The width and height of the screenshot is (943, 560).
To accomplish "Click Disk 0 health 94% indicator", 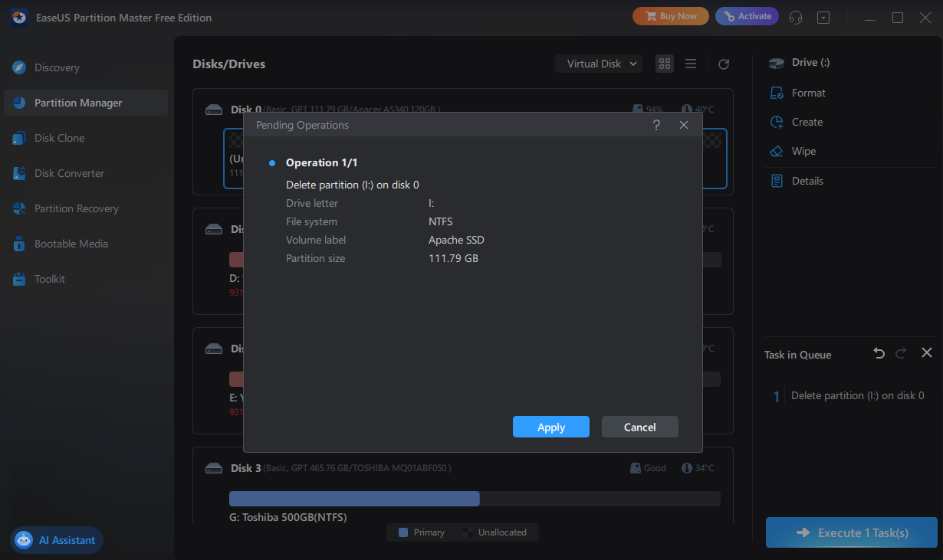I will (649, 110).
